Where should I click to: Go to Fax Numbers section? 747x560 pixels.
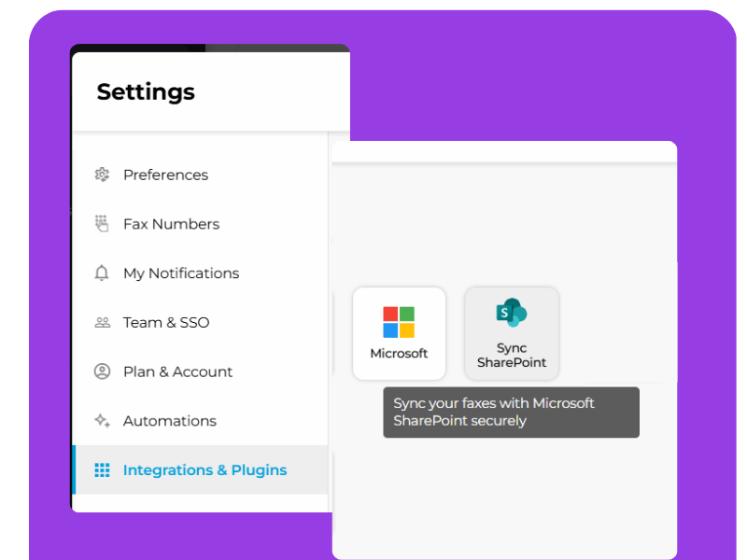pyautogui.click(x=201, y=224)
